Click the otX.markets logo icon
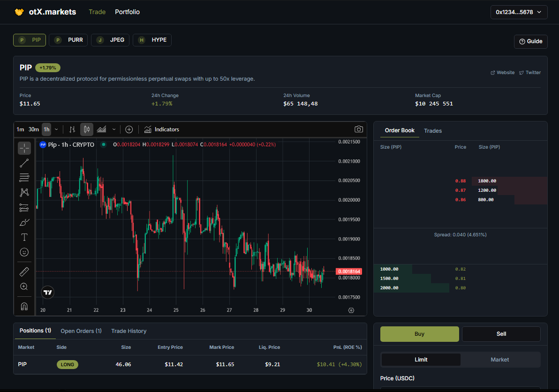The width and height of the screenshot is (559, 392). coord(19,12)
